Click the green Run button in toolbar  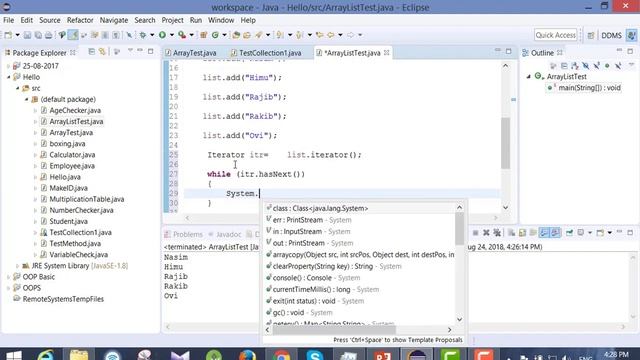coord(162,35)
